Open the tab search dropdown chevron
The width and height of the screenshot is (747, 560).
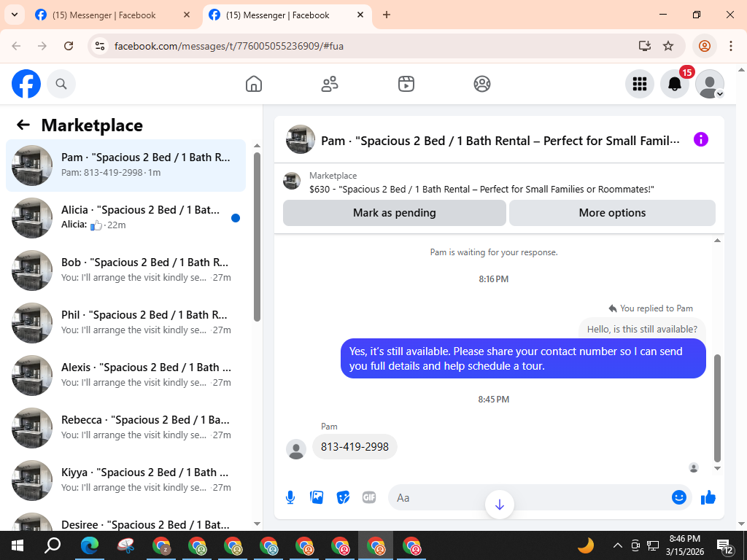[15, 15]
